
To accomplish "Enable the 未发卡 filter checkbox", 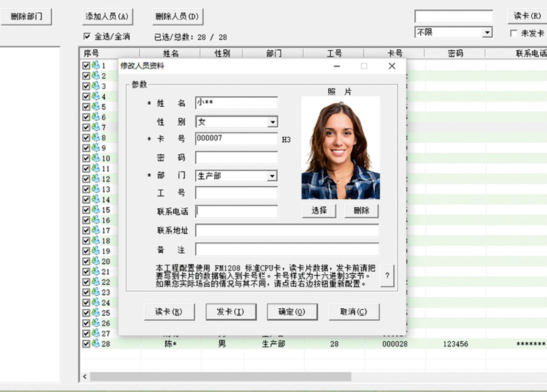I will tap(513, 33).
